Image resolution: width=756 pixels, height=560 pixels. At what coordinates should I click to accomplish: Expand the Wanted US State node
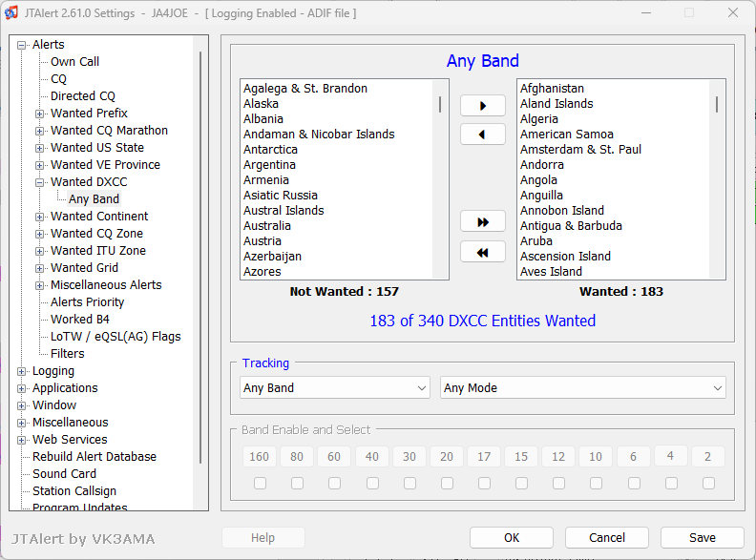(x=39, y=149)
